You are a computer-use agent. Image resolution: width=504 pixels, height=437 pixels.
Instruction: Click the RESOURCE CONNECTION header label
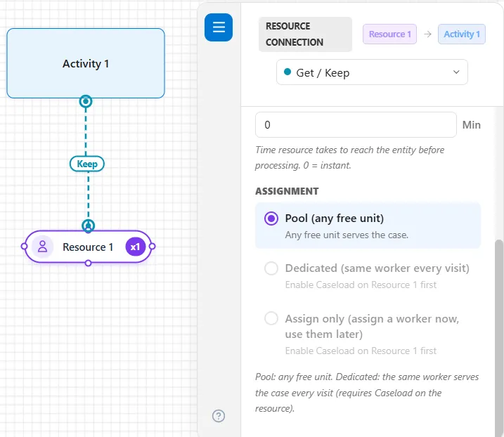click(x=305, y=34)
